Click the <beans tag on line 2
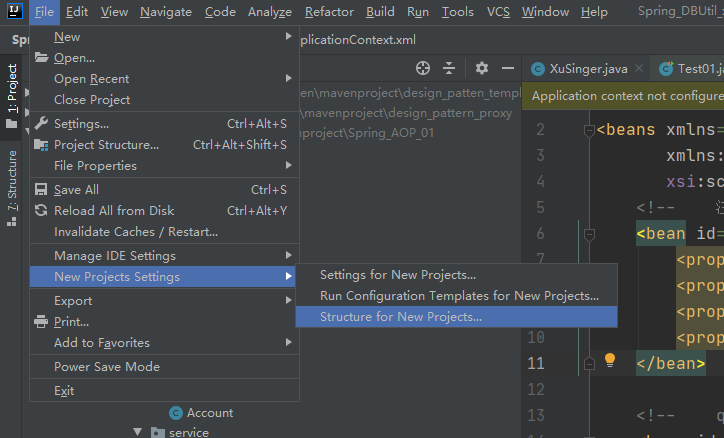Screen dimensions: 724x438 (626, 130)
